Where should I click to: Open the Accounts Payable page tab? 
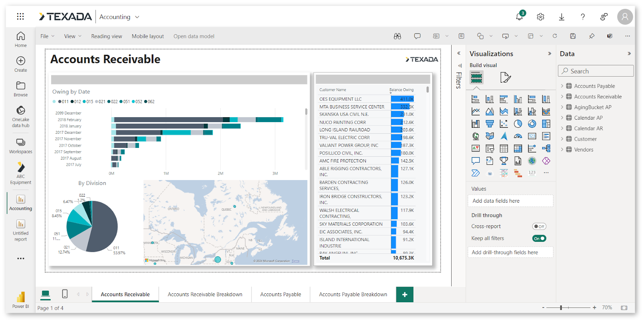pyautogui.click(x=281, y=295)
